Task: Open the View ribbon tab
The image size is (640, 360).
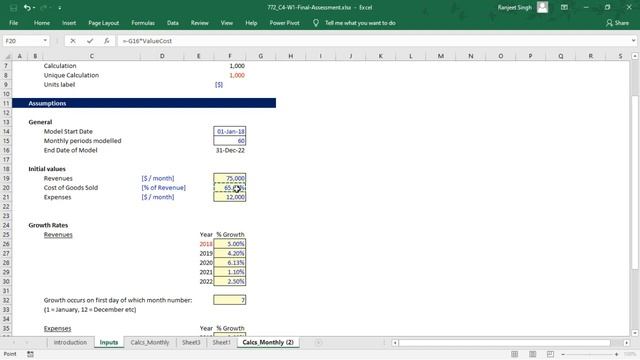Action: (227, 23)
